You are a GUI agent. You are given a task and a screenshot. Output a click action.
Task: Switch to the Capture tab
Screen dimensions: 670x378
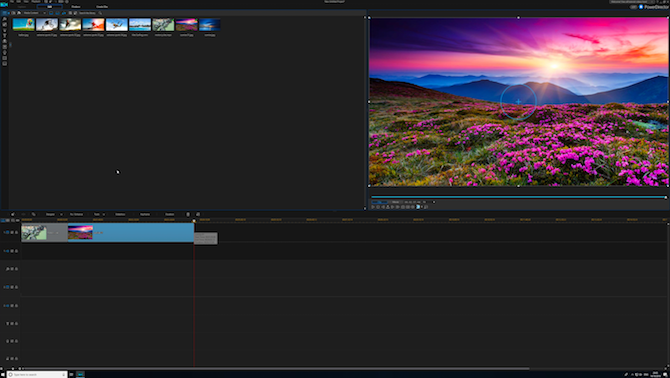[22, 7]
